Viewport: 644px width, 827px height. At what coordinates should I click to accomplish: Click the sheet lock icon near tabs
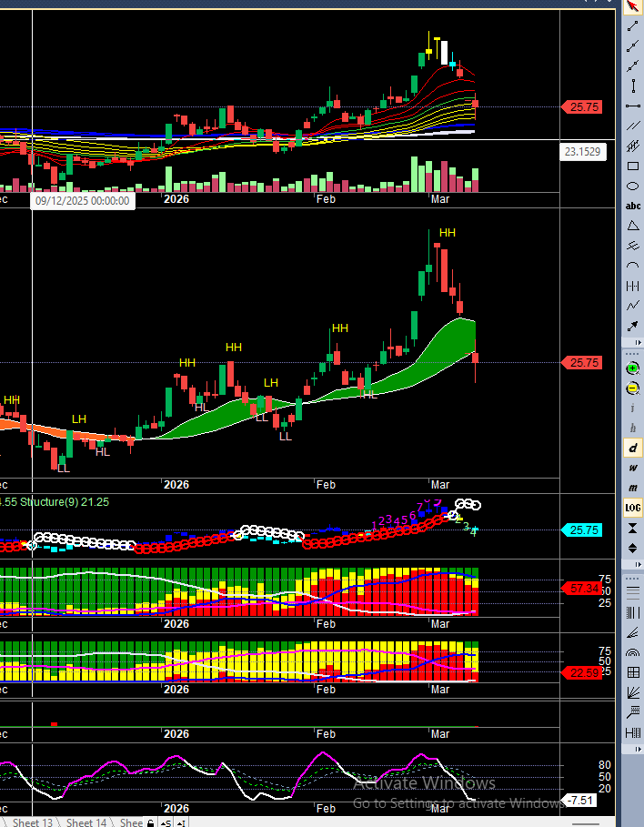pos(151,822)
